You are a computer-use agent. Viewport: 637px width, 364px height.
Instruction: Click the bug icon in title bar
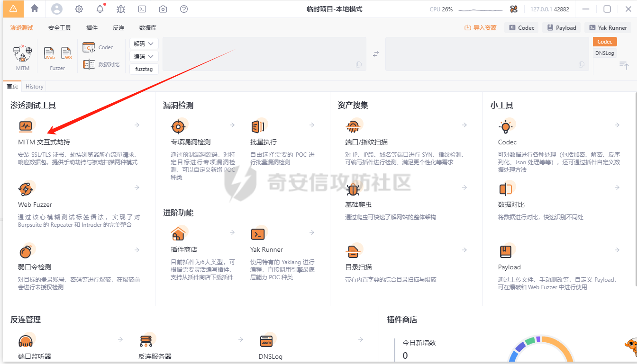pos(121,9)
